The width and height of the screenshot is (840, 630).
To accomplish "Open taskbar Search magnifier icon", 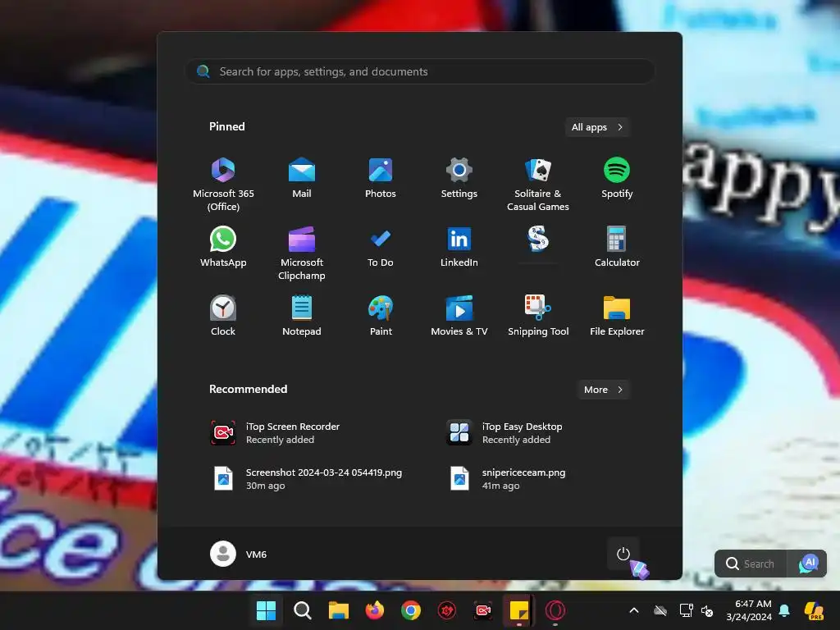I will 303,610.
